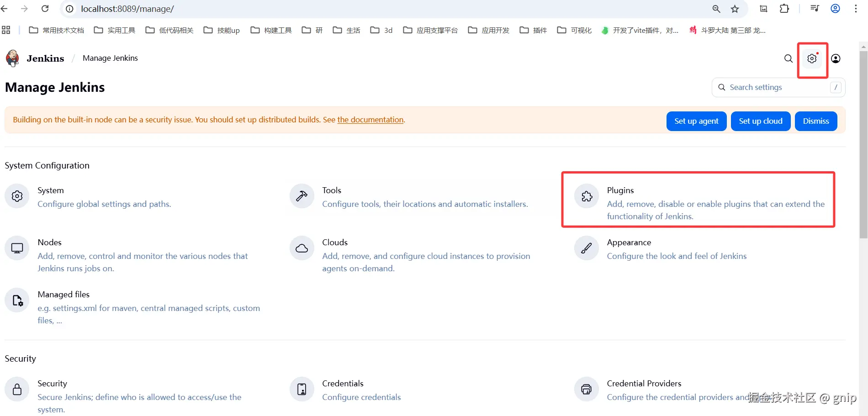
Task: Open the documentation link in the warning
Action: click(370, 120)
